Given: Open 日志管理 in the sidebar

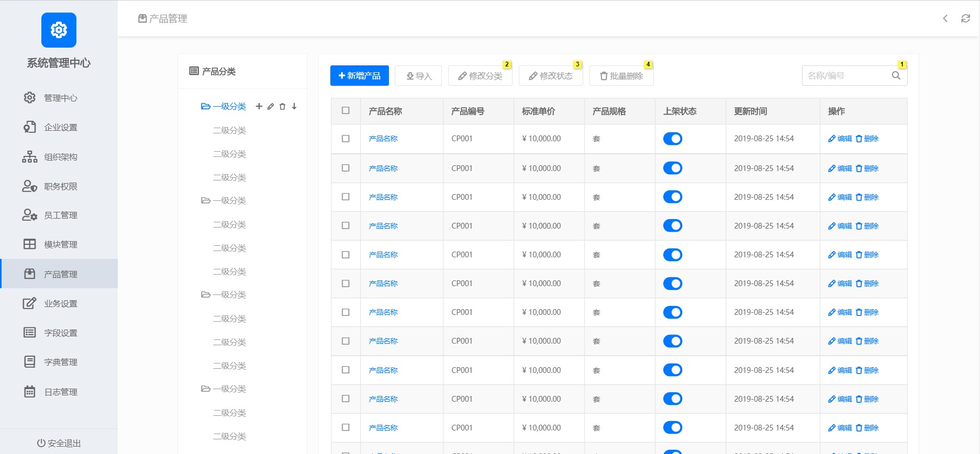Looking at the screenshot, I should (x=59, y=392).
